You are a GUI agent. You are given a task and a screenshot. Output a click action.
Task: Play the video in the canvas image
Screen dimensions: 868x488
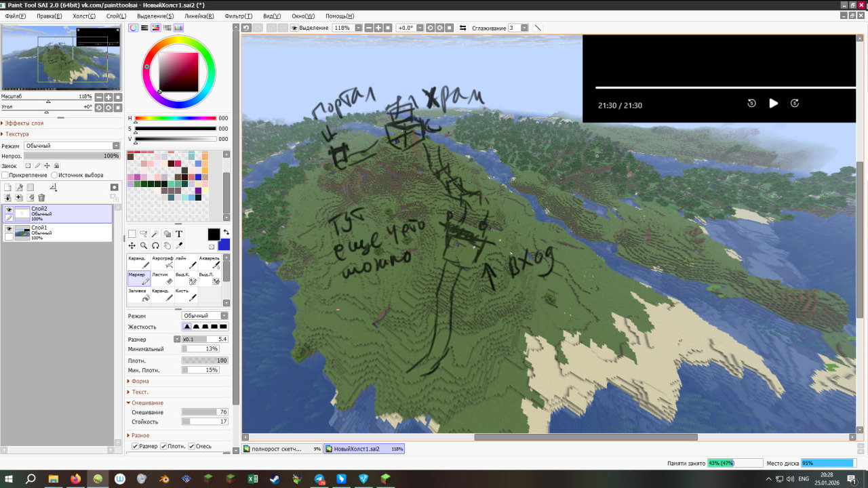tap(773, 104)
